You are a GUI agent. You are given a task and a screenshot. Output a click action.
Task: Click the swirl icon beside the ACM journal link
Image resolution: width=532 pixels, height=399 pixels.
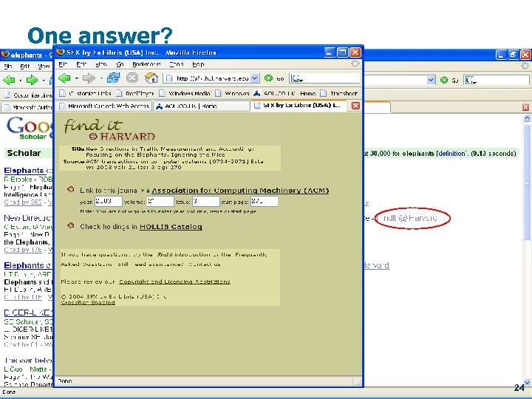[71, 189]
